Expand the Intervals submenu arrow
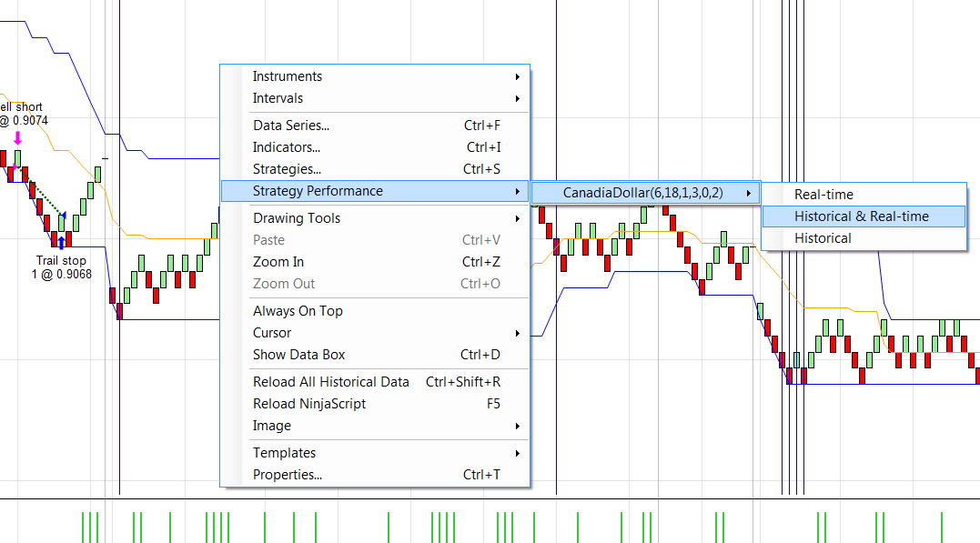 (518, 98)
